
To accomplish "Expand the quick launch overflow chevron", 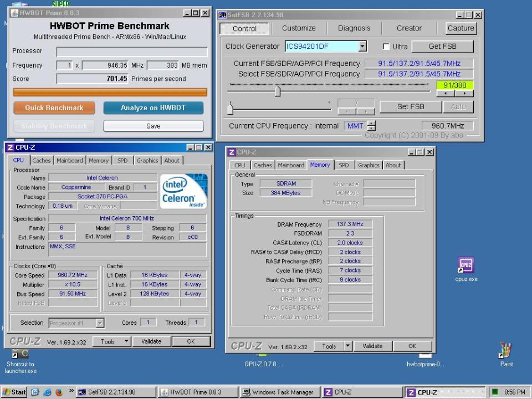I will (71, 391).
